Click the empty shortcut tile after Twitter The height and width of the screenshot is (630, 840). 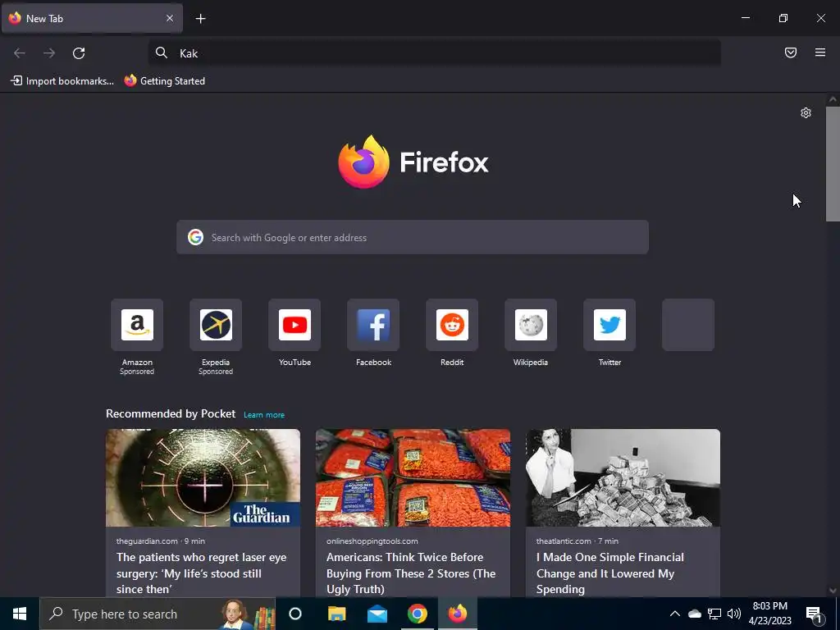click(688, 325)
